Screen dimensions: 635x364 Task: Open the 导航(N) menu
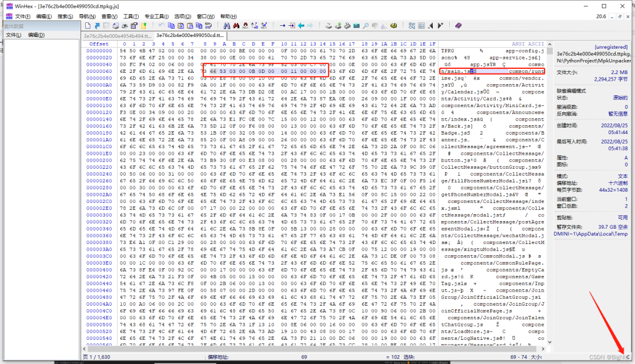(87, 16)
